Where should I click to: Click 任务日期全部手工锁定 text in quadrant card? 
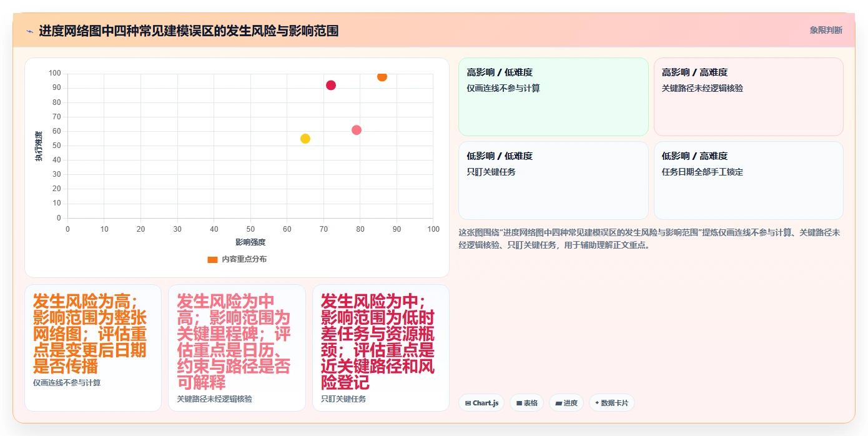tap(703, 172)
